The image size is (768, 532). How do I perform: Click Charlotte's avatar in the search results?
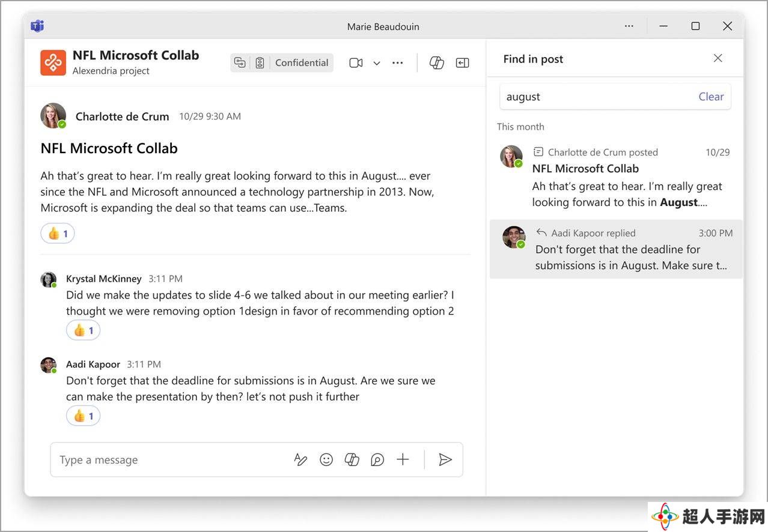pos(511,156)
